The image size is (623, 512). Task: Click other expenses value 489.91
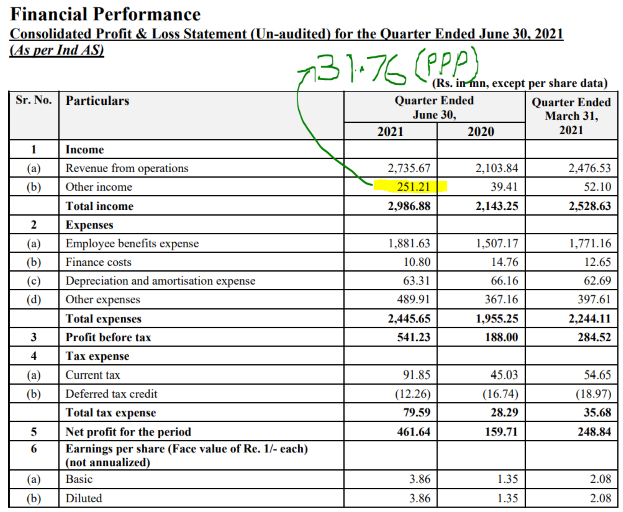414,299
